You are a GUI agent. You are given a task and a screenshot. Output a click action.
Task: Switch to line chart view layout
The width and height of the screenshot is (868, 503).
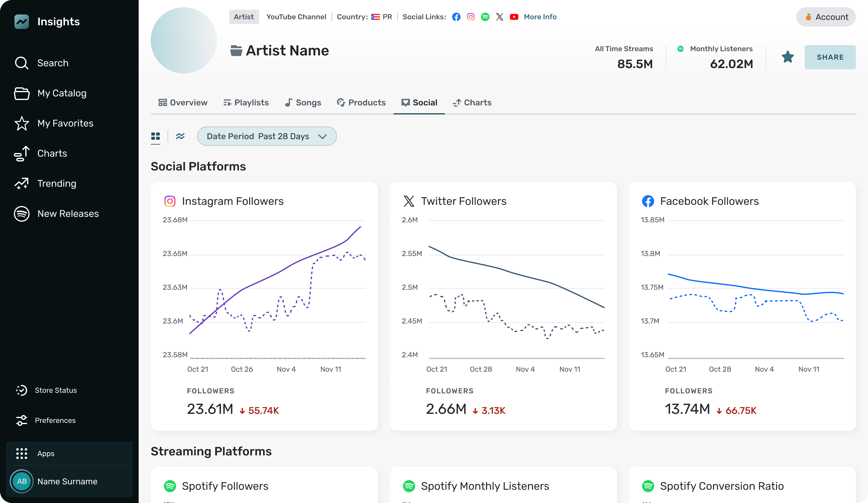tap(180, 136)
